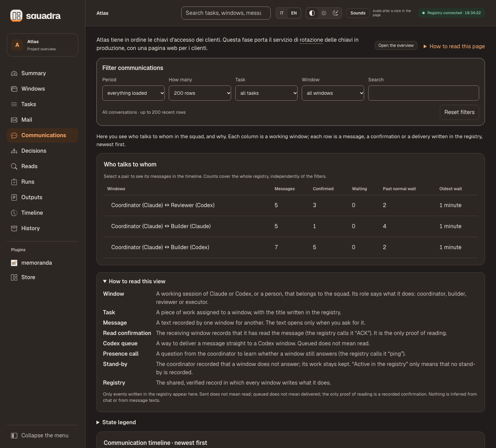Click the Collapse the menu icon
Viewport: 496px width, 448px height.
[x=14, y=436]
